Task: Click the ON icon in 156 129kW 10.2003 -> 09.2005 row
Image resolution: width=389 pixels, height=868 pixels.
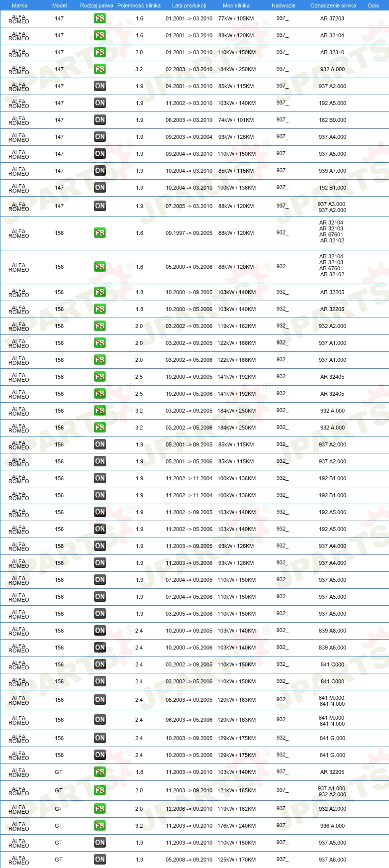Action: (100, 738)
